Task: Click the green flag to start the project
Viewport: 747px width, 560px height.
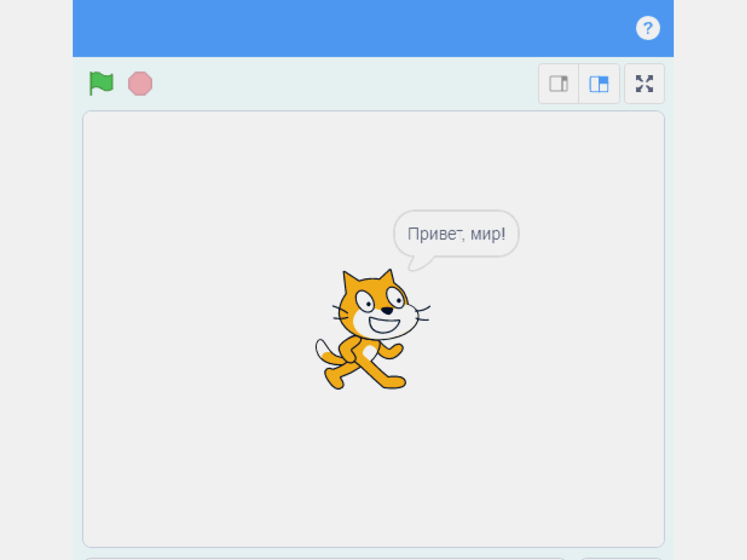Action: (x=101, y=83)
